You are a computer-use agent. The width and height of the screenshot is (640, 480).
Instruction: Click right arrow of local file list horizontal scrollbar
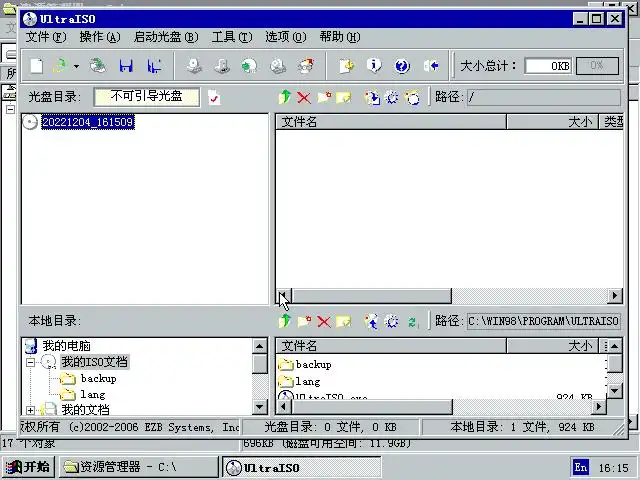599,407
